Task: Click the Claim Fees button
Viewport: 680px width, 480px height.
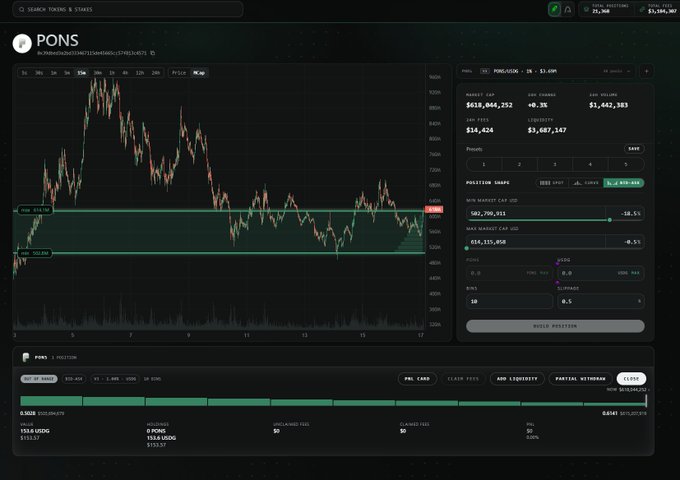Action: [x=463, y=379]
